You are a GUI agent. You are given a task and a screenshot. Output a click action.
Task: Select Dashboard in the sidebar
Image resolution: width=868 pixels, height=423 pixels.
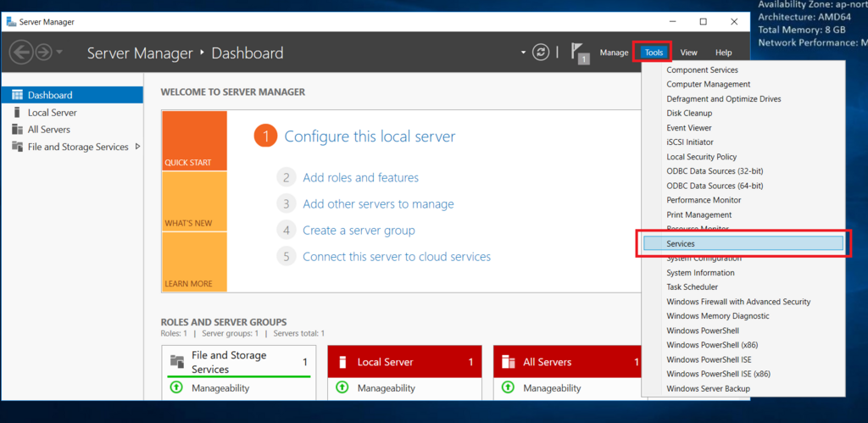point(72,95)
